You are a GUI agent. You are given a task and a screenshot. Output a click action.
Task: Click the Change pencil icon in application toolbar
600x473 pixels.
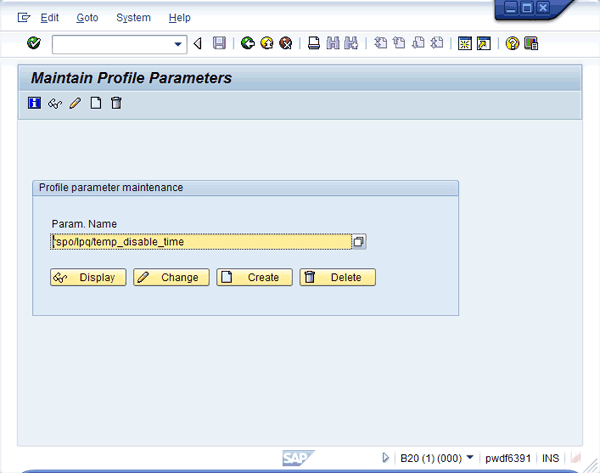pos(75,103)
